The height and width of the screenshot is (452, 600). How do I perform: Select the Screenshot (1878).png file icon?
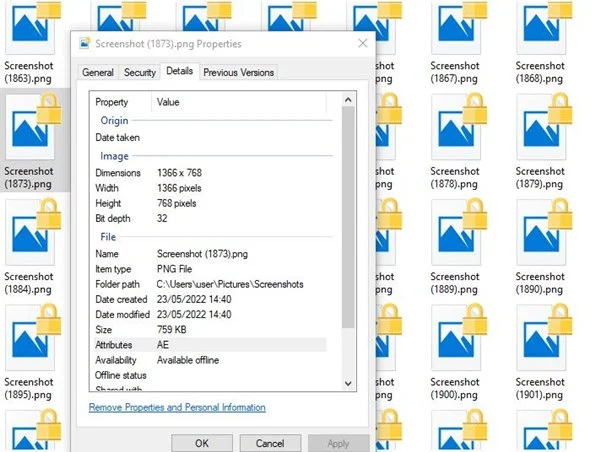(x=457, y=126)
